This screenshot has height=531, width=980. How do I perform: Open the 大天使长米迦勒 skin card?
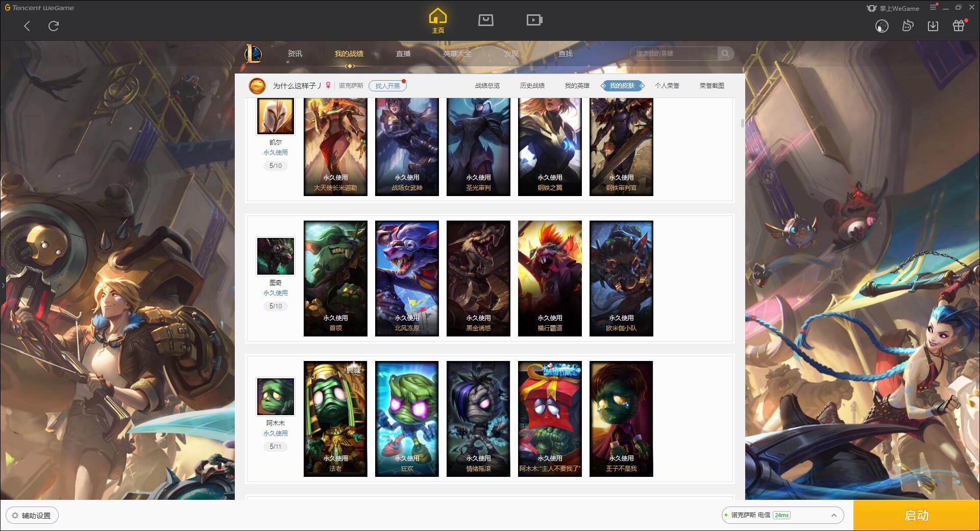[x=335, y=147]
